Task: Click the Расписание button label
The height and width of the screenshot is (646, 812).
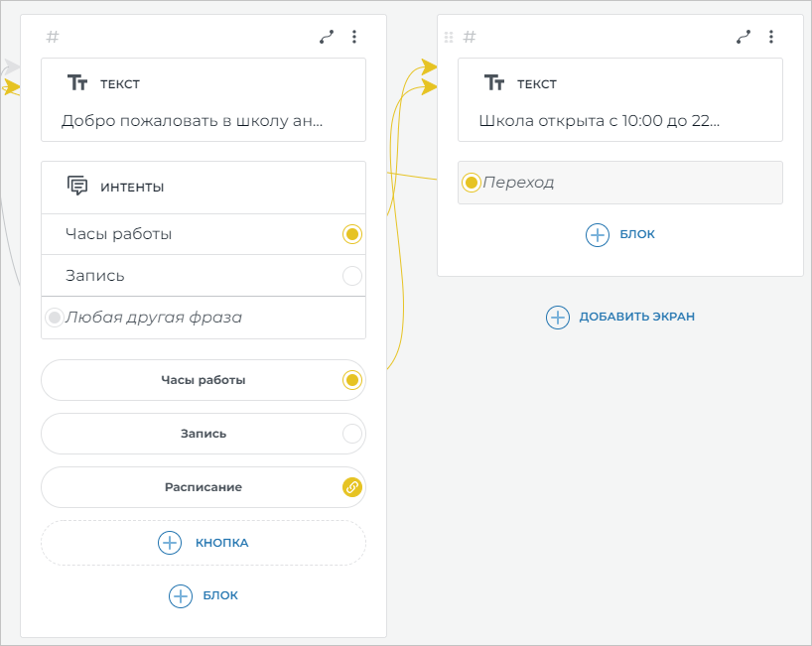Action: [203, 487]
